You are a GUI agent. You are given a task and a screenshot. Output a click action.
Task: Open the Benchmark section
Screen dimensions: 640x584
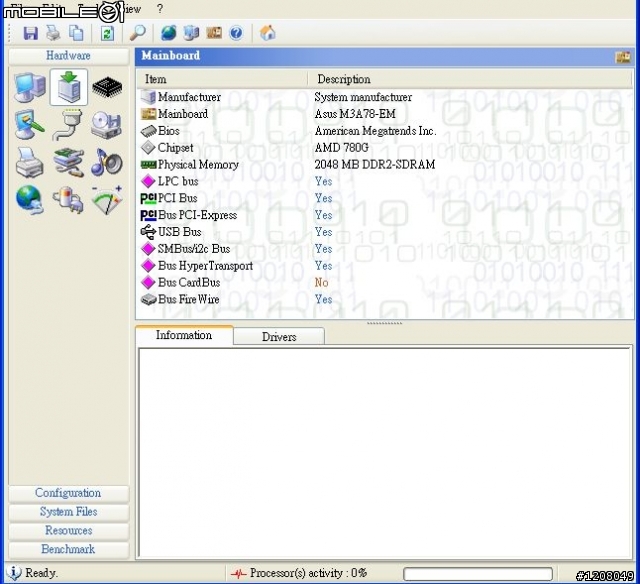(69, 549)
